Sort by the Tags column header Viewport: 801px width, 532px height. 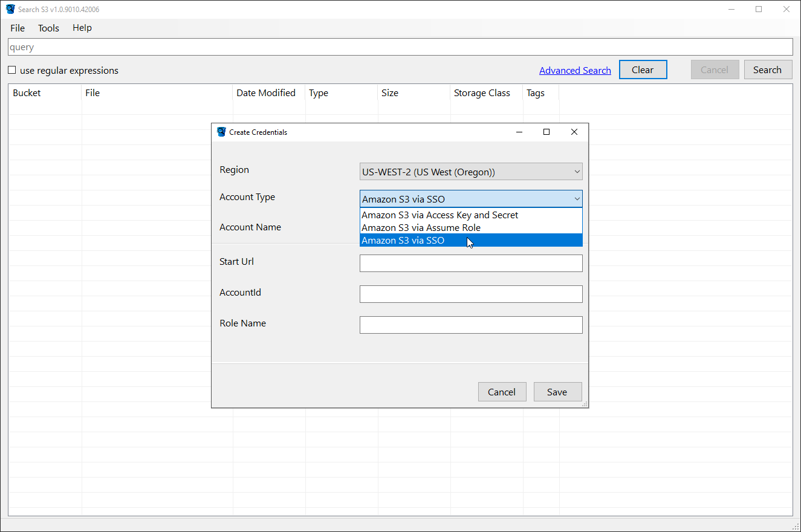541,93
